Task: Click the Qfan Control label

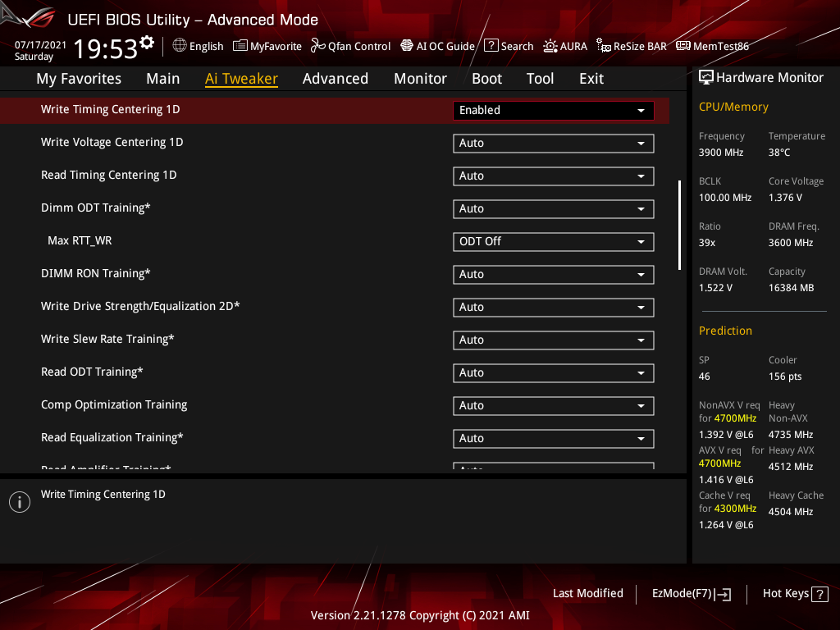Action: coord(359,46)
